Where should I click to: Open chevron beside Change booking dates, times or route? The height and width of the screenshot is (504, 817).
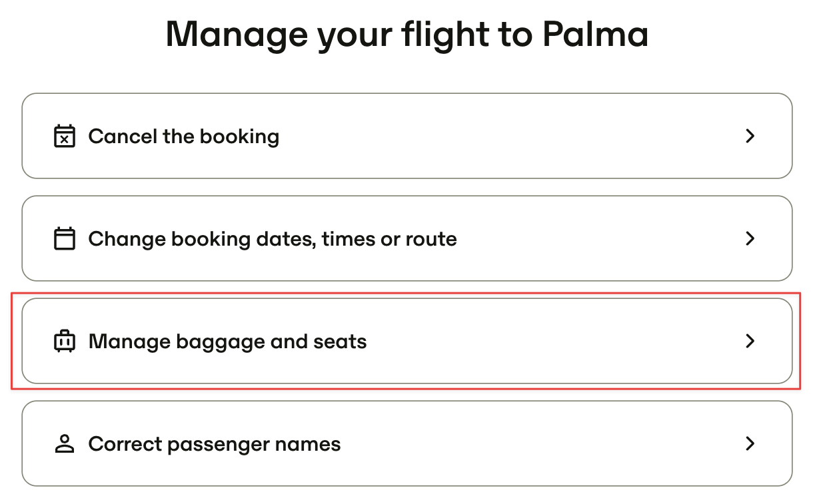(750, 238)
